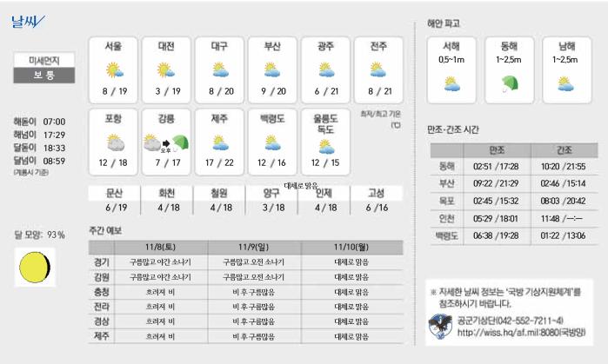This screenshot has width=608, height=364.
Task: Click the 문산 temperature cell
Action: (x=117, y=208)
